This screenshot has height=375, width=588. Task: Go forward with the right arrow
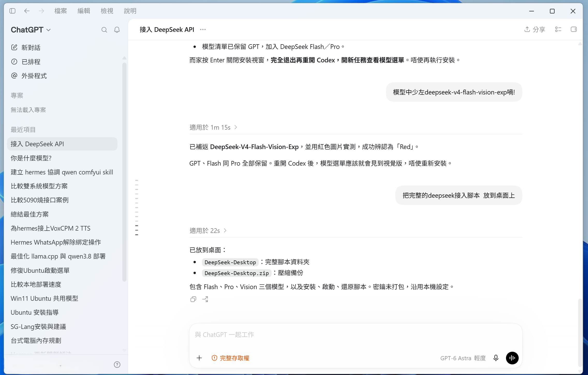tap(41, 11)
